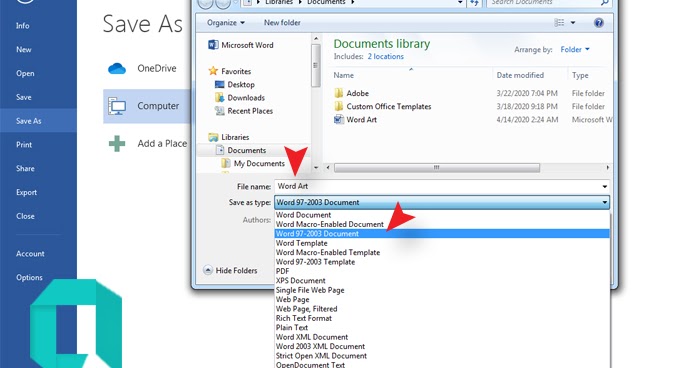This screenshot has height=368, width=700.
Task: Click the horizontal scrollbar in file list
Action: (x=437, y=167)
